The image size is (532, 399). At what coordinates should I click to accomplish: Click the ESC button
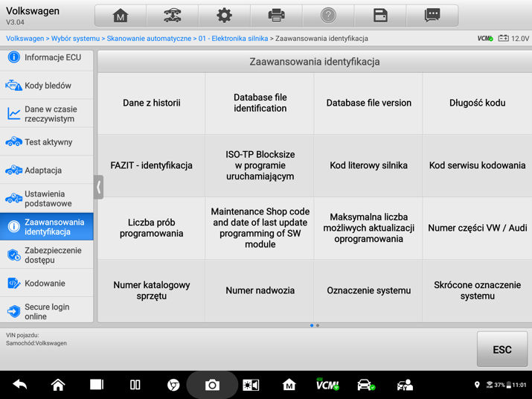pos(502,349)
